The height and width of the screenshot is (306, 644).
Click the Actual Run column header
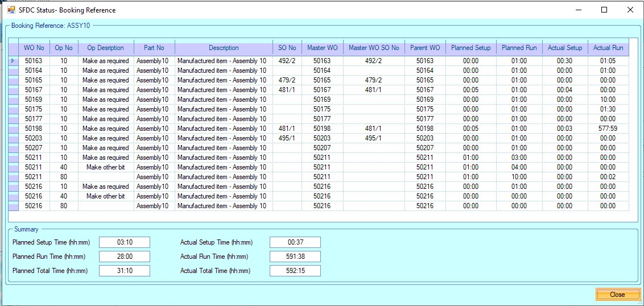pos(608,48)
